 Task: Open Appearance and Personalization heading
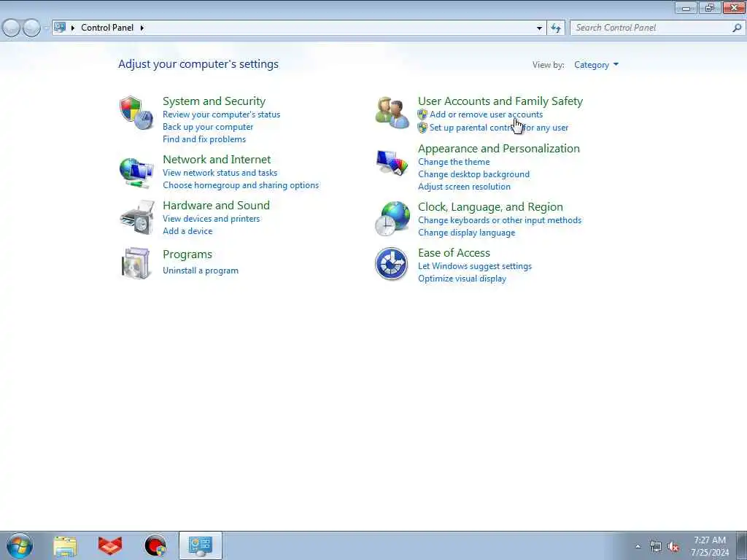pos(499,148)
